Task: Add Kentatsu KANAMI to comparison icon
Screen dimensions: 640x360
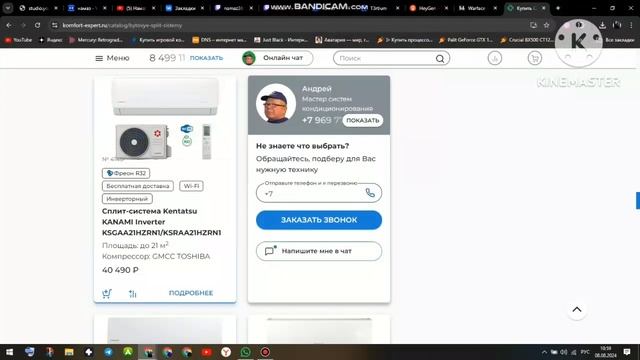Action: pos(133,293)
